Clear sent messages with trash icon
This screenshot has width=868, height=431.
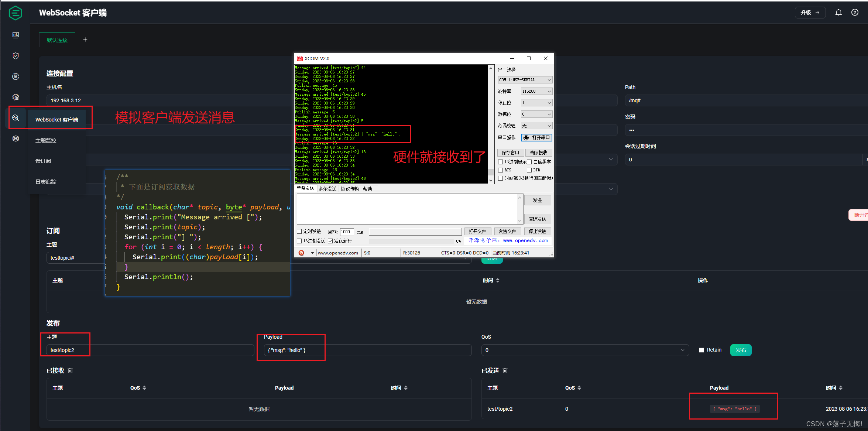[x=505, y=370]
